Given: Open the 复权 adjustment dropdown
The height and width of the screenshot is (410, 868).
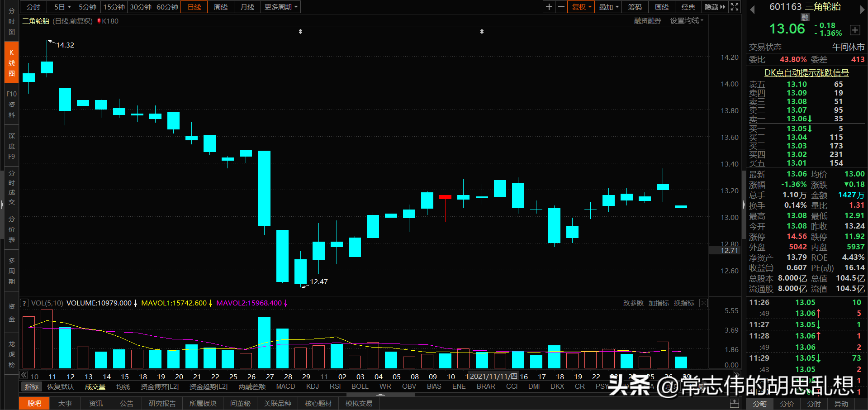Looking at the screenshot, I should tap(581, 7).
